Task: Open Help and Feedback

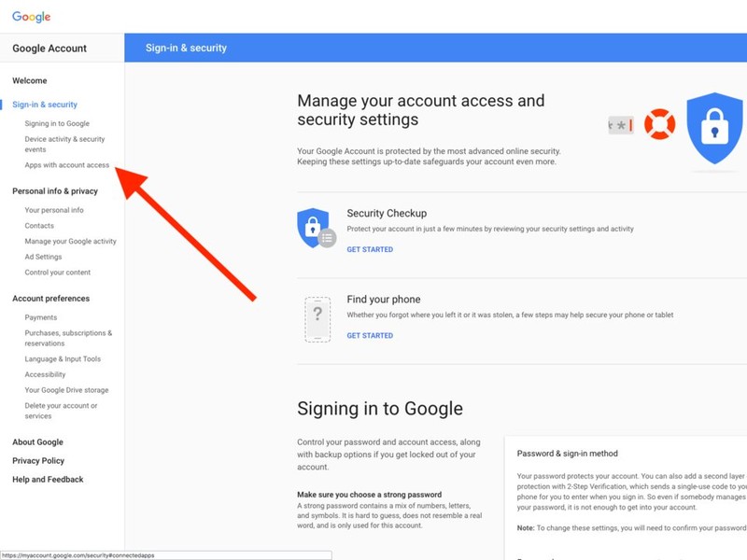Action: point(48,480)
